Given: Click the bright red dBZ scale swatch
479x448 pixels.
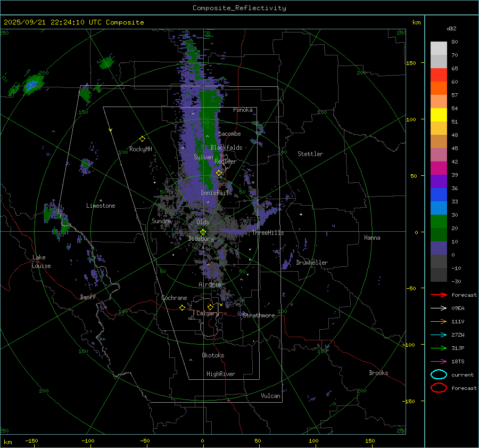Looking at the screenshot, I should 439,75.
